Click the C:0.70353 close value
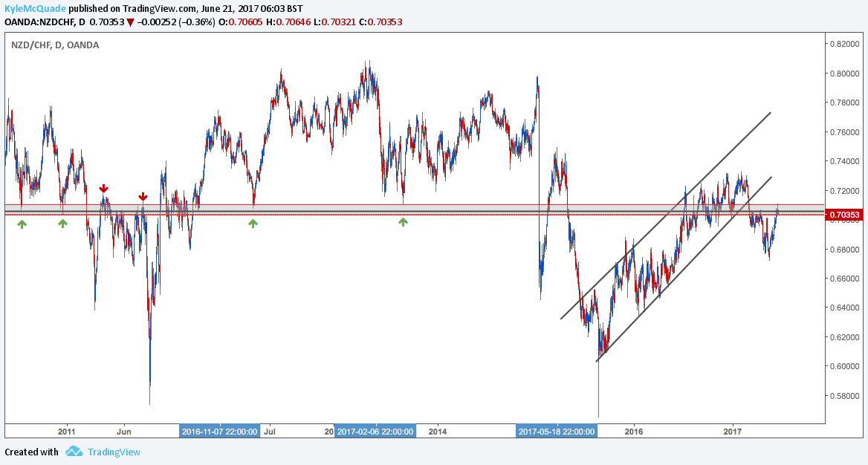The height and width of the screenshot is (465, 868). (380, 22)
